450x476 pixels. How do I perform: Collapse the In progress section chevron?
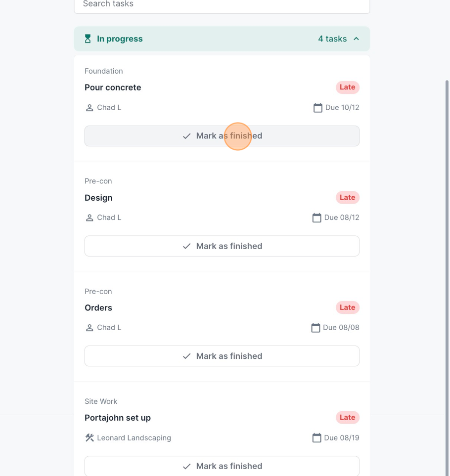tap(357, 39)
